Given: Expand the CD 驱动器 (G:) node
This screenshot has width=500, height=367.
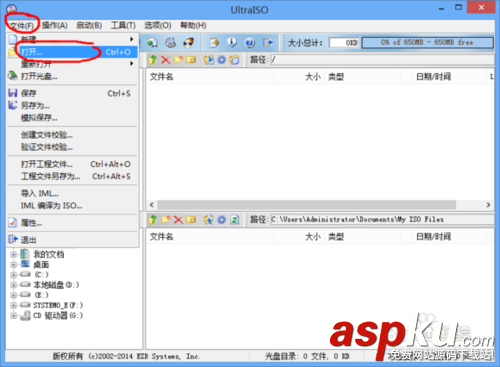Looking at the screenshot, I should 14,315.
